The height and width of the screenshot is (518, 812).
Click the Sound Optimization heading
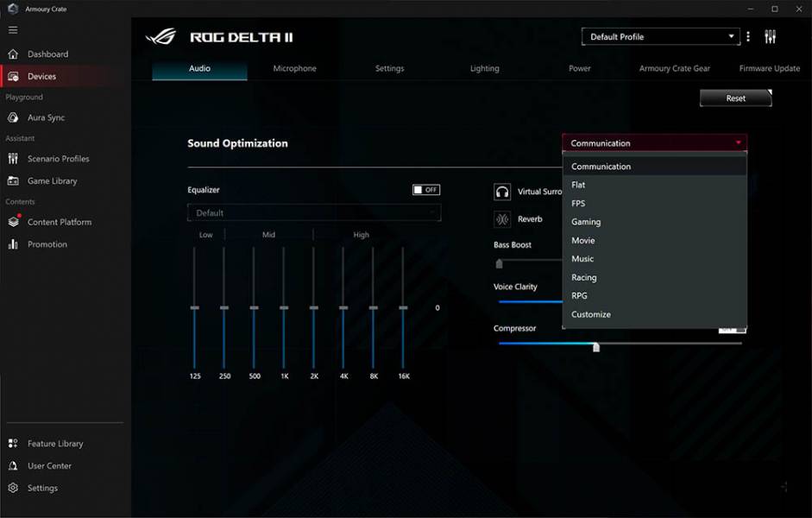tap(237, 143)
